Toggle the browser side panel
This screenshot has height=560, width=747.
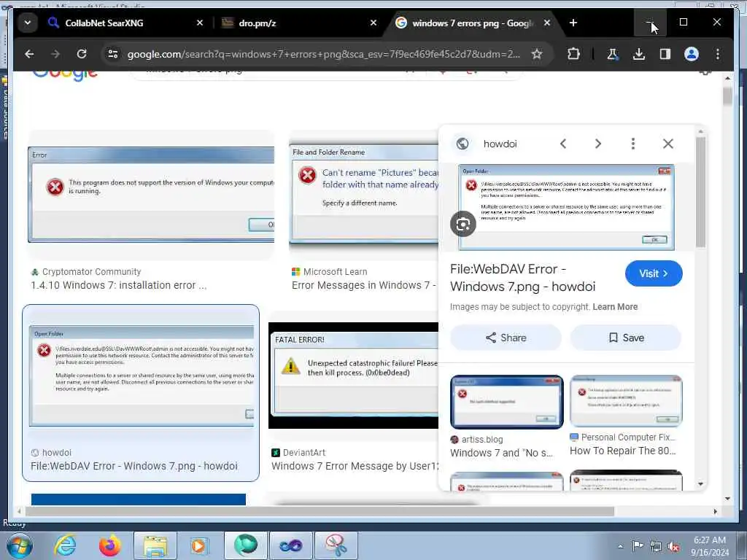(665, 54)
